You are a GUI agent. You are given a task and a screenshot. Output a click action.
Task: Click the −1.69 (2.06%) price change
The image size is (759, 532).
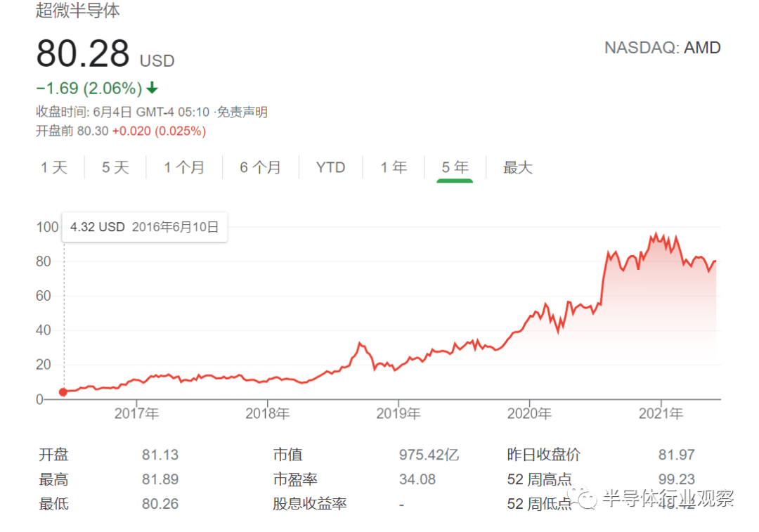click(89, 88)
